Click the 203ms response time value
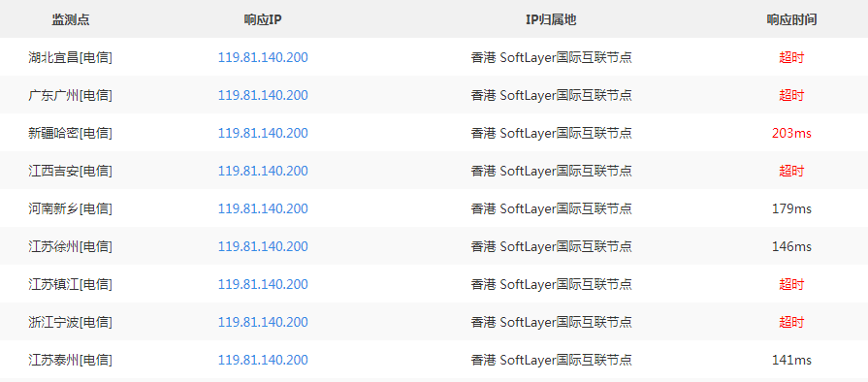The width and height of the screenshot is (868, 382). pos(791,133)
